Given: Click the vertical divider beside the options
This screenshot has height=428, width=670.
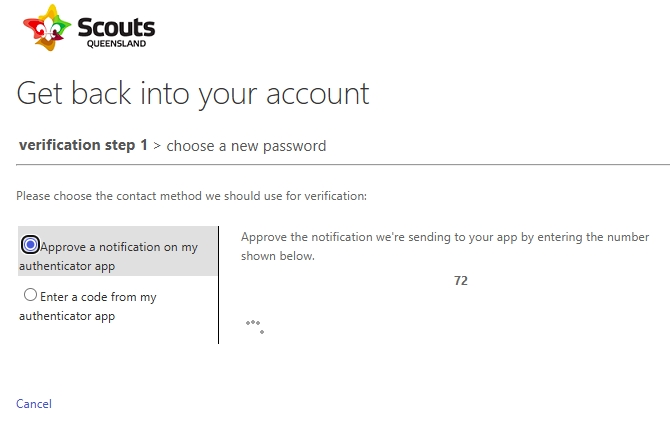Looking at the screenshot, I should [218, 285].
